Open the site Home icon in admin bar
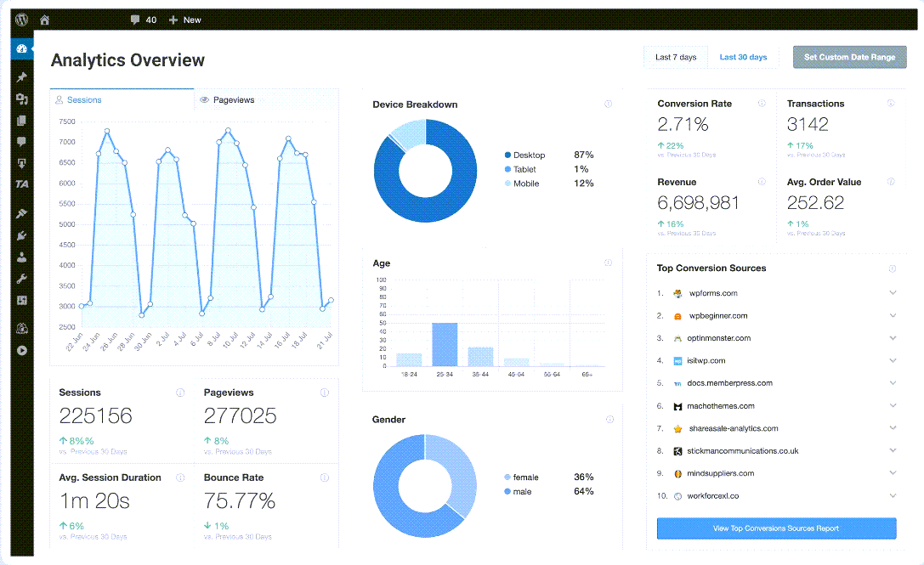This screenshot has height=565, width=924. click(44, 20)
